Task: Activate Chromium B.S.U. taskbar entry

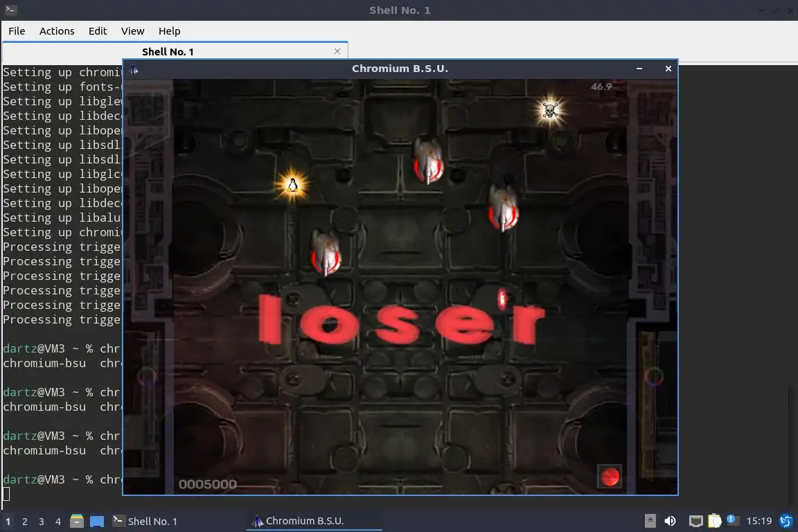Action: tap(314, 521)
